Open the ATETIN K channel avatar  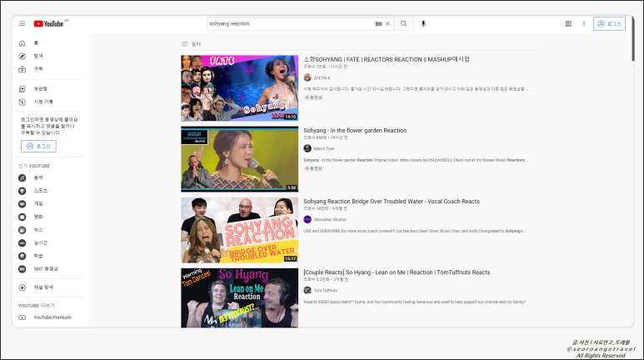[x=307, y=77]
